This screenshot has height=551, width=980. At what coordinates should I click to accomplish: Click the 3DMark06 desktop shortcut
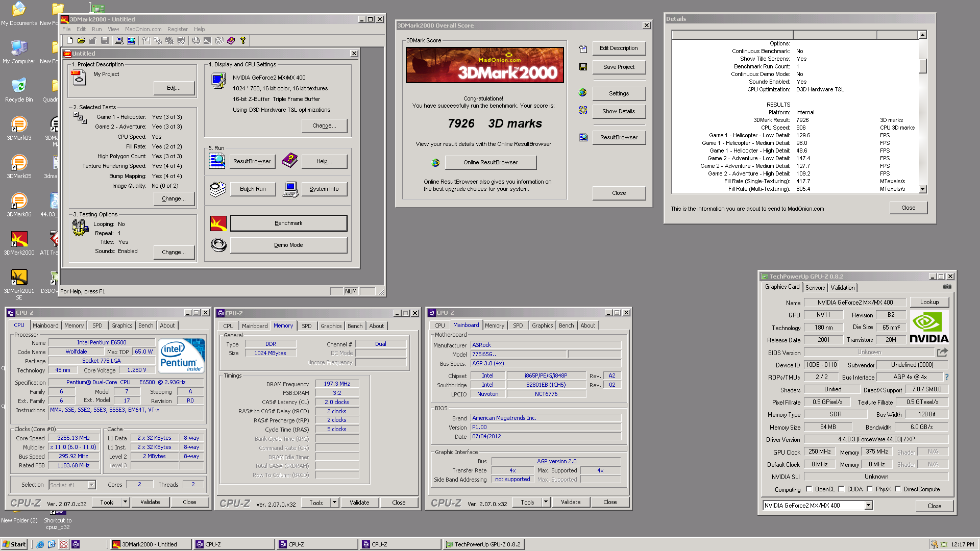tap(19, 205)
